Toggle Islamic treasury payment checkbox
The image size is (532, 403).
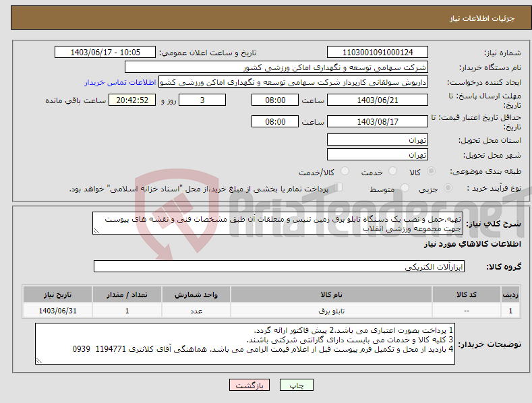338,187
